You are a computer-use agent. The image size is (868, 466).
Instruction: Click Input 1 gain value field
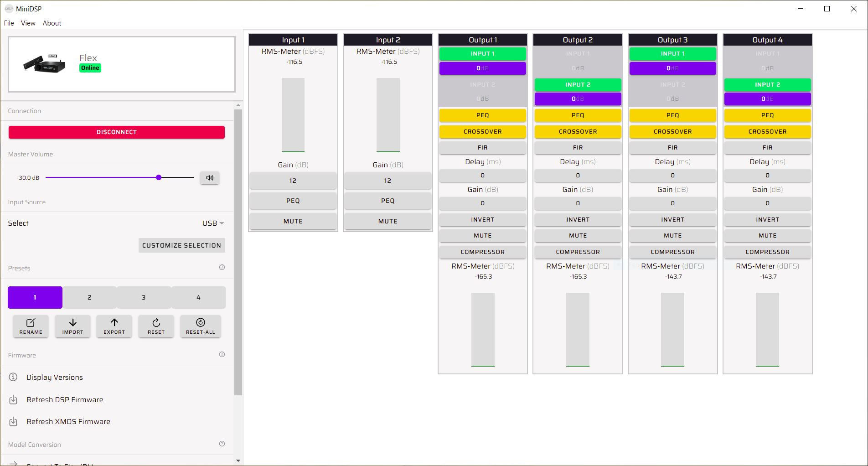(x=293, y=181)
